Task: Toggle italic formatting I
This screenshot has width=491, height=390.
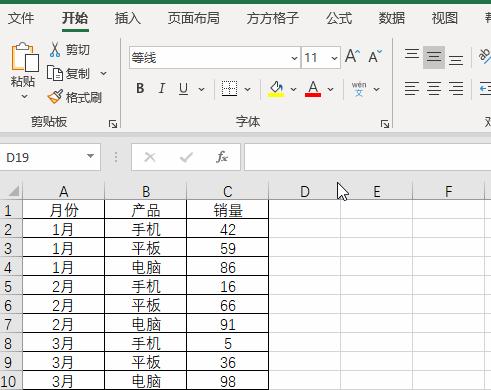Action: (162, 89)
